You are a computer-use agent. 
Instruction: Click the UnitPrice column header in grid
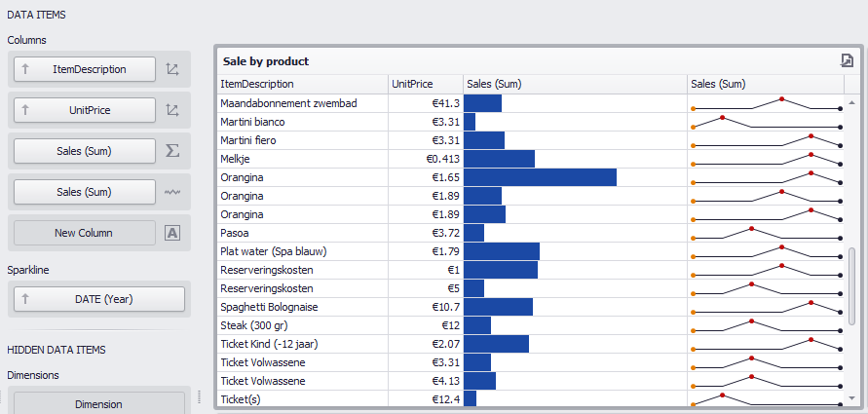[x=425, y=84]
